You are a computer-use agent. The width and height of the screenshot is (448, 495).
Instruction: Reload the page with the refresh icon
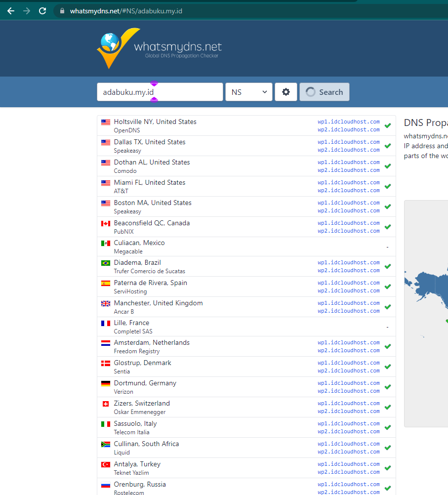click(x=42, y=11)
